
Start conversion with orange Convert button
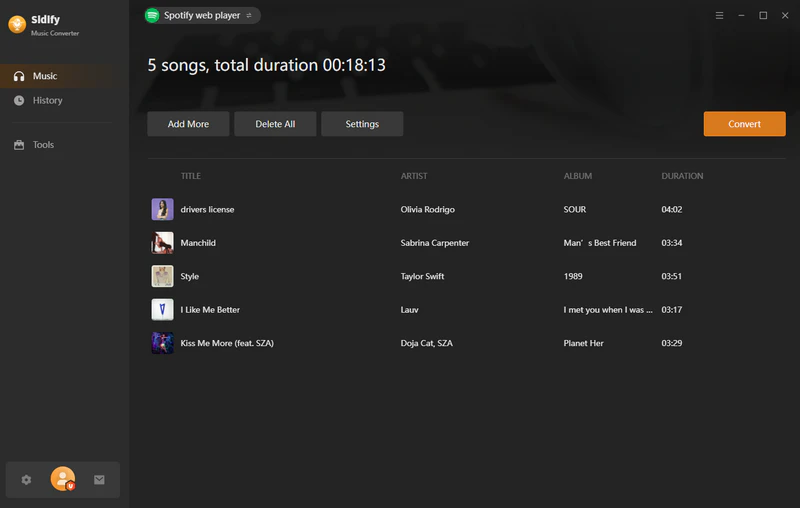tap(744, 124)
